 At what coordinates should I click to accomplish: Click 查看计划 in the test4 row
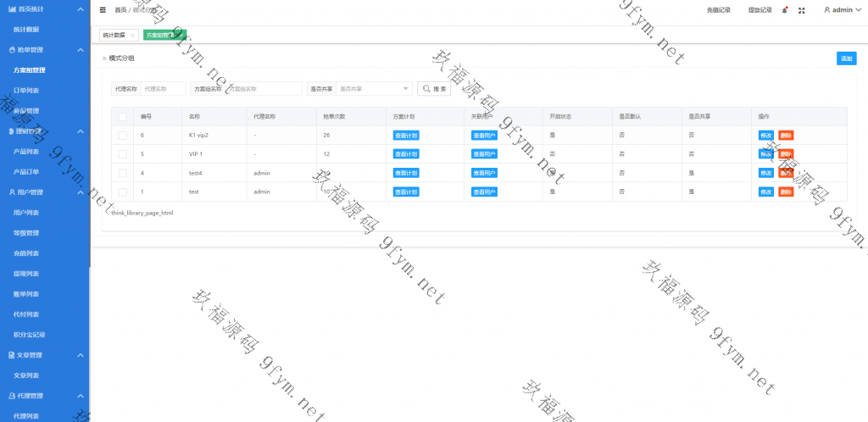(x=406, y=173)
